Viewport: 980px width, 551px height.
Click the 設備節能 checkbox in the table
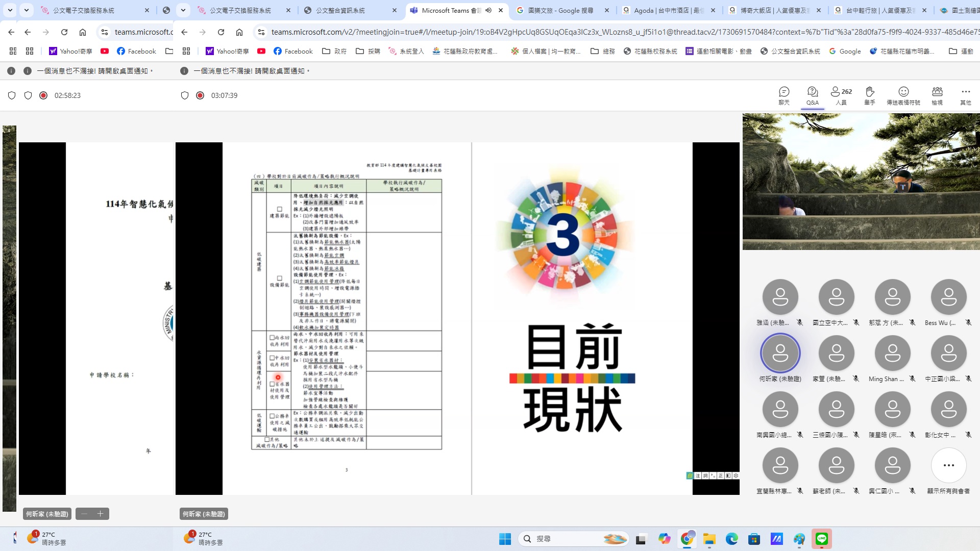(279, 279)
